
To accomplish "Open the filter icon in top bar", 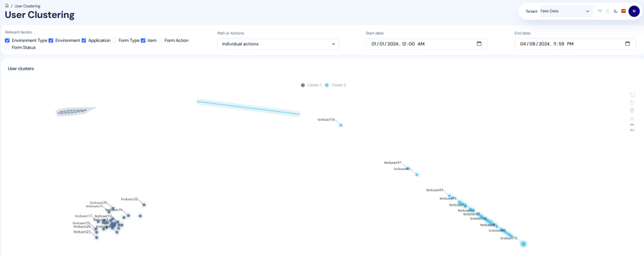I will (600, 11).
